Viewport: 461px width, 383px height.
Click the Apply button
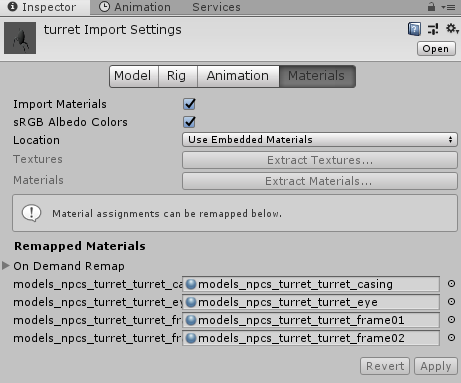(436, 366)
